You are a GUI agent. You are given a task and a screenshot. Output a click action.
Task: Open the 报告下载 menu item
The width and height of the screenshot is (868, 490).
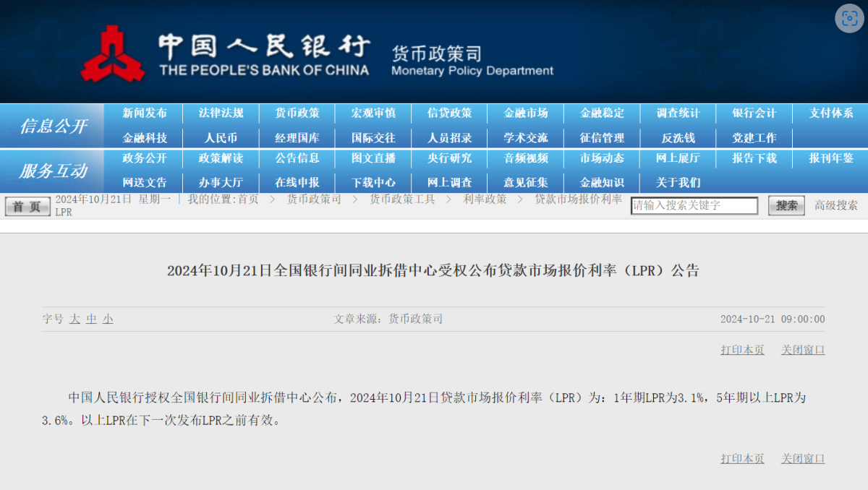click(x=754, y=158)
